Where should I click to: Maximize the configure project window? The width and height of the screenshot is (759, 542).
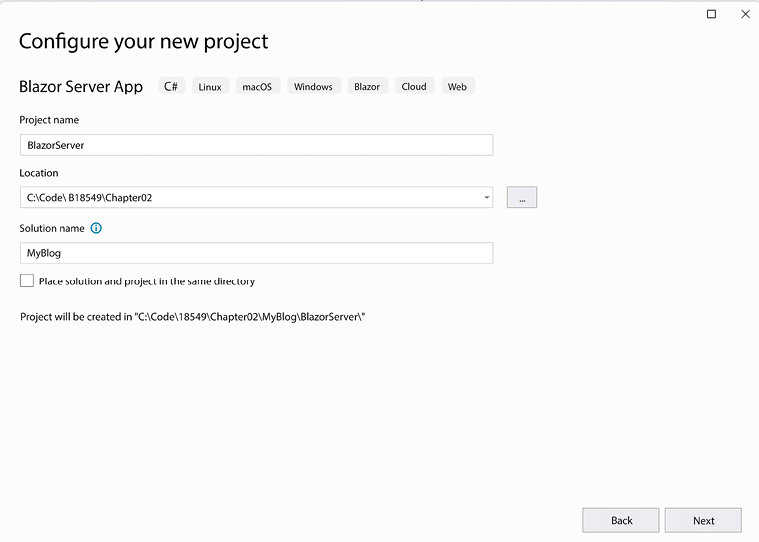[x=712, y=14]
